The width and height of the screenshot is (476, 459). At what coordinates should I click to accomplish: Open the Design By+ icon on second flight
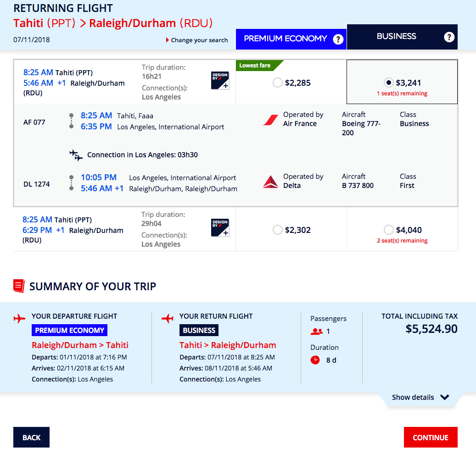pyautogui.click(x=220, y=228)
